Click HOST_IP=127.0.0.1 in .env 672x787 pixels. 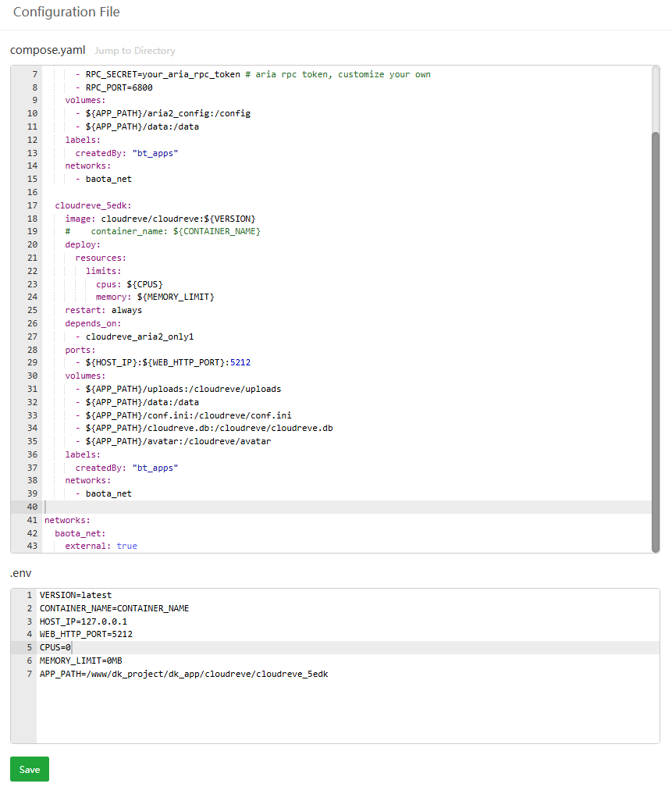coord(84,621)
